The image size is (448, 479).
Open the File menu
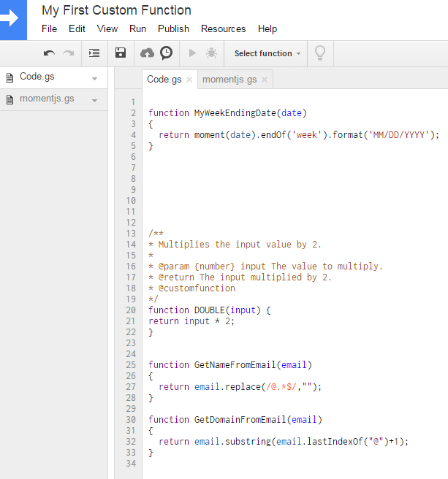coord(49,29)
